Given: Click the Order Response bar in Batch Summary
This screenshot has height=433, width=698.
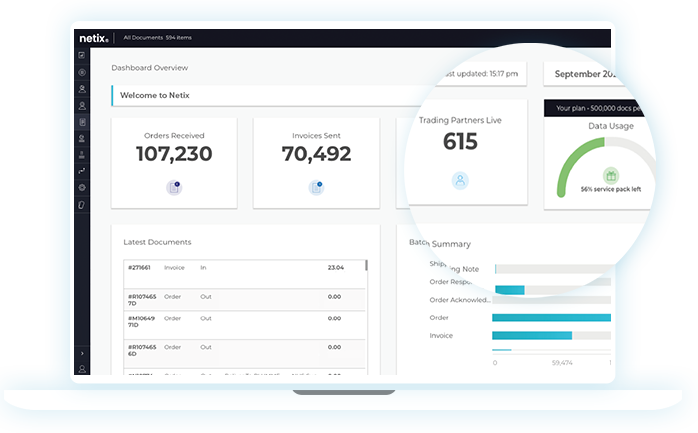Looking at the screenshot, I should (x=510, y=290).
